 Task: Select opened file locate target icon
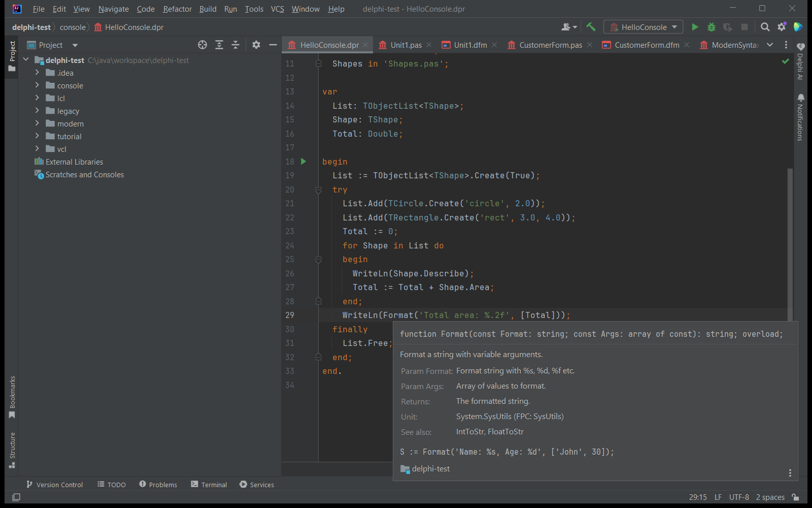click(x=202, y=45)
